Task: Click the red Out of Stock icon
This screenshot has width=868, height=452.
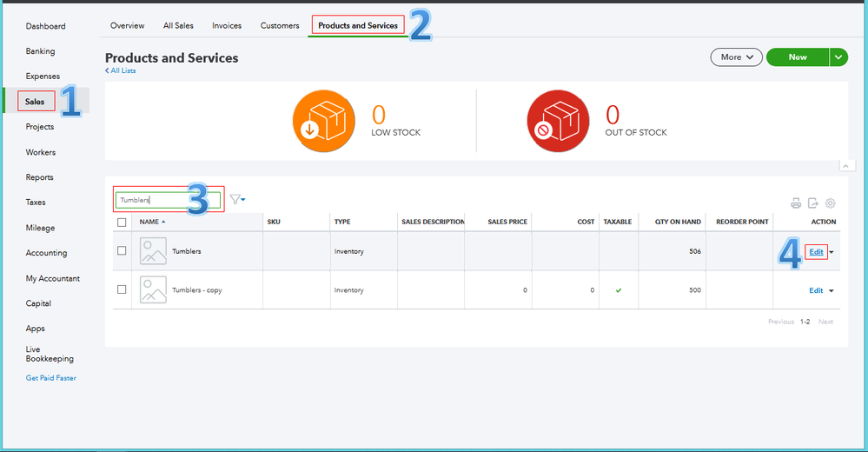Action: coord(558,121)
